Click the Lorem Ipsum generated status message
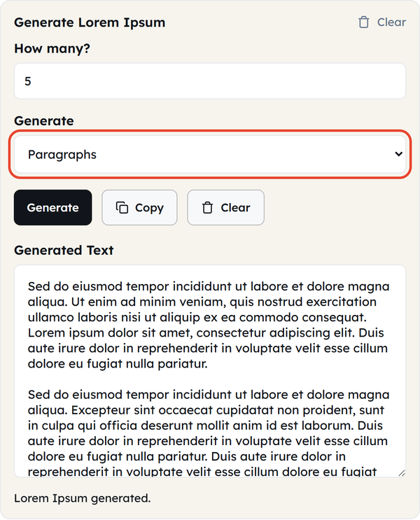Viewport: 420px width, 520px height. coord(83,498)
